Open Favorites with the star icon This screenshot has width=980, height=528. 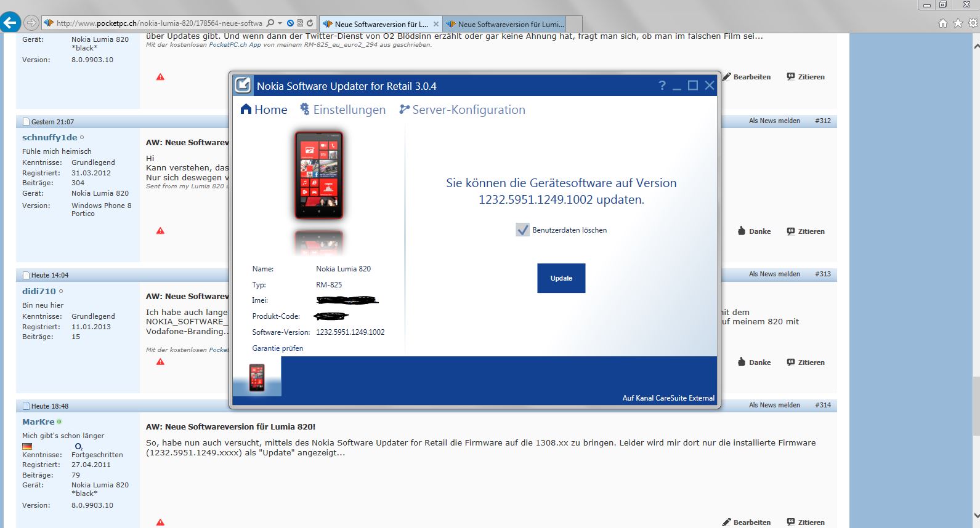958,23
